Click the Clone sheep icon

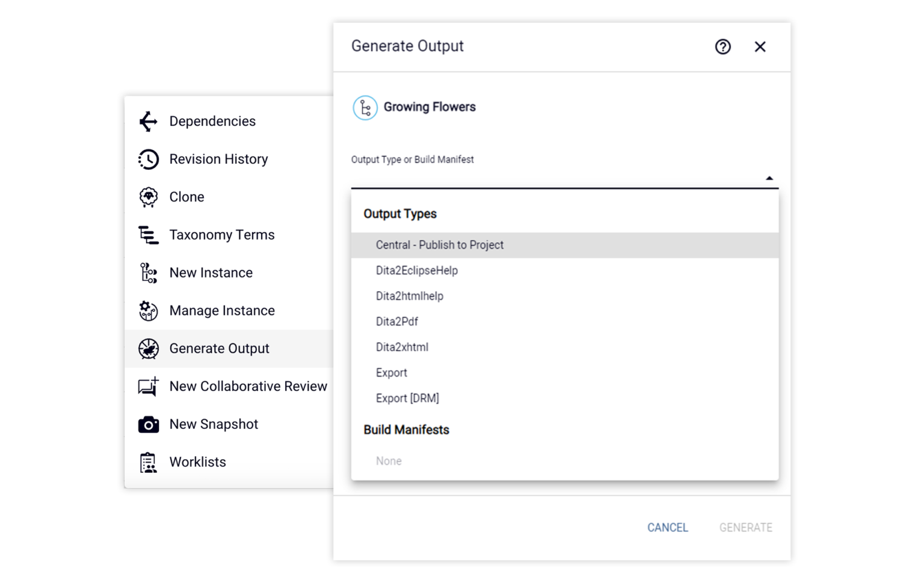pyautogui.click(x=148, y=197)
